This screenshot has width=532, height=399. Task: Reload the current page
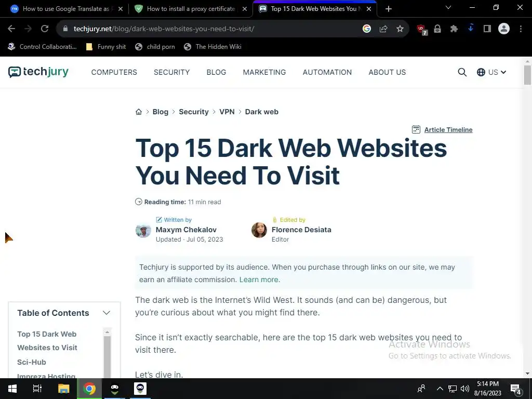[45, 29]
